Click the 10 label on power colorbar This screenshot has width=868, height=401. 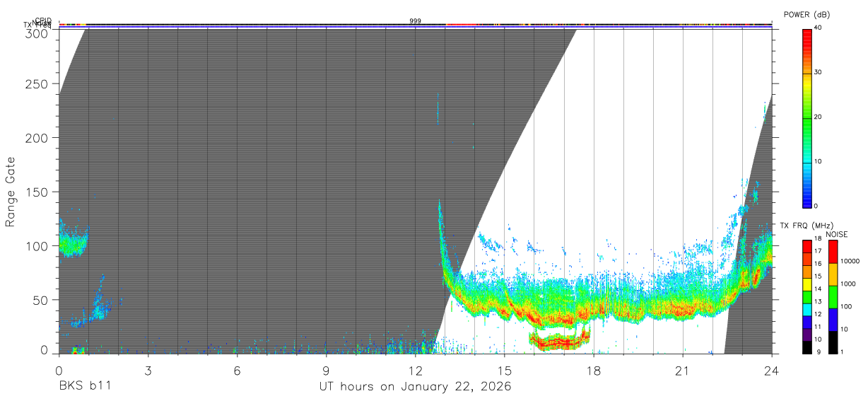(819, 161)
